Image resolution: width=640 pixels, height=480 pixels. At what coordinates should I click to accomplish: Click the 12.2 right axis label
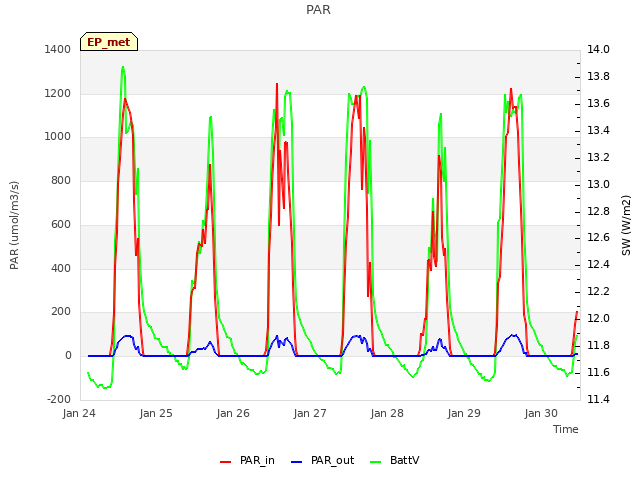tap(598, 291)
